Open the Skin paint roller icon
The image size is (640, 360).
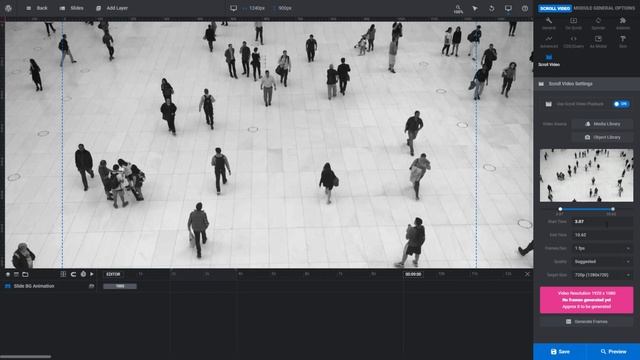pyautogui.click(x=623, y=42)
